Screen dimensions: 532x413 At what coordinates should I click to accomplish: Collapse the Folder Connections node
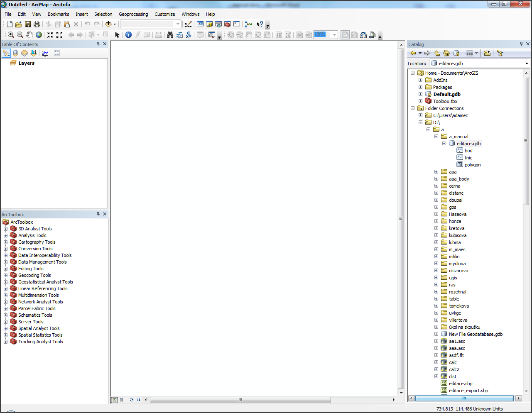coord(412,108)
